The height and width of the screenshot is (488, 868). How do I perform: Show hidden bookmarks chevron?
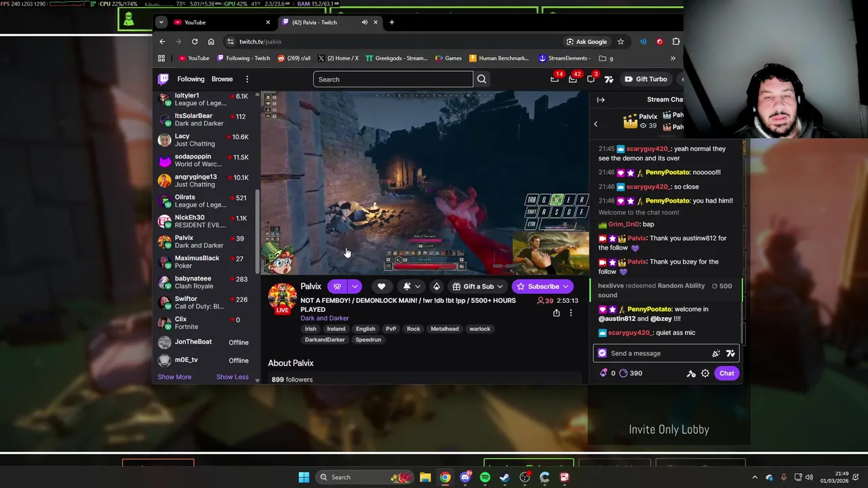pos(673,58)
